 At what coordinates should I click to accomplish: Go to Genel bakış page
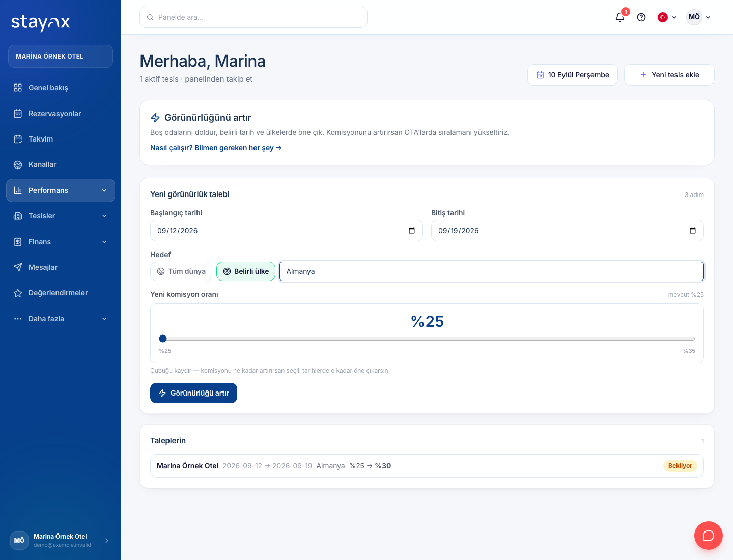click(61, 88)
